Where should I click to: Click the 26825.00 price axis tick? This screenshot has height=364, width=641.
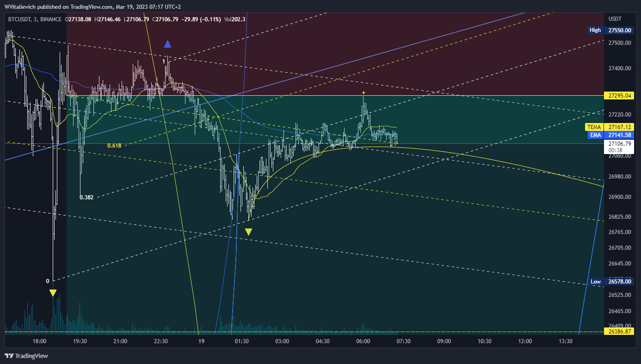click(x=620, y=216)
